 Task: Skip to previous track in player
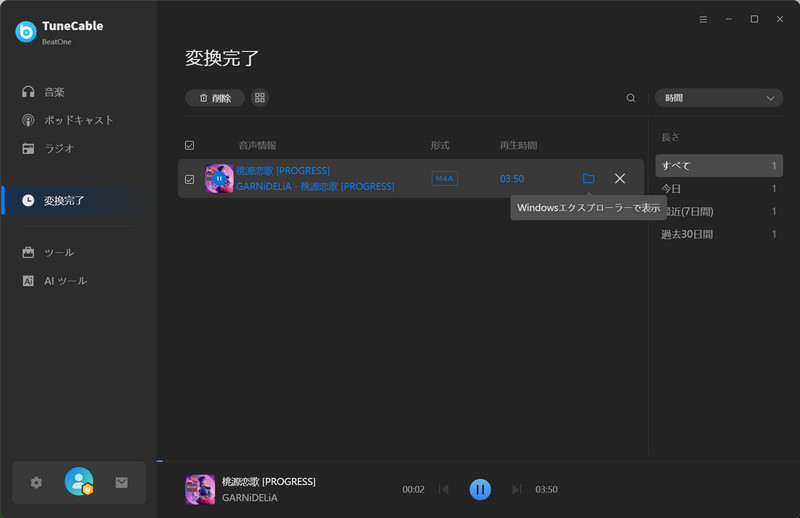coord(444,489)
